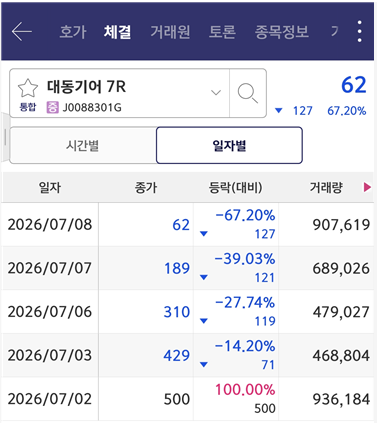Click the large current price 62
This screenshot has height=423, width=377.
coord(354,85)
